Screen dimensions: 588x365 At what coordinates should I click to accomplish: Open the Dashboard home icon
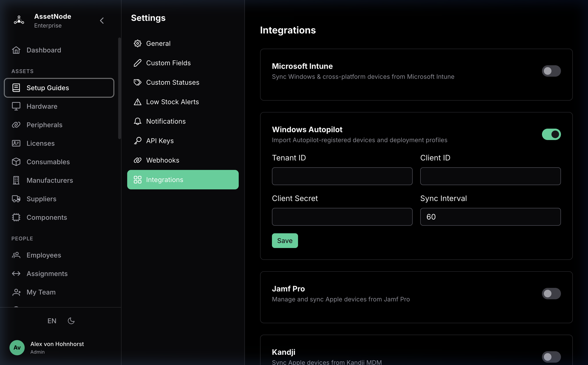16,50
